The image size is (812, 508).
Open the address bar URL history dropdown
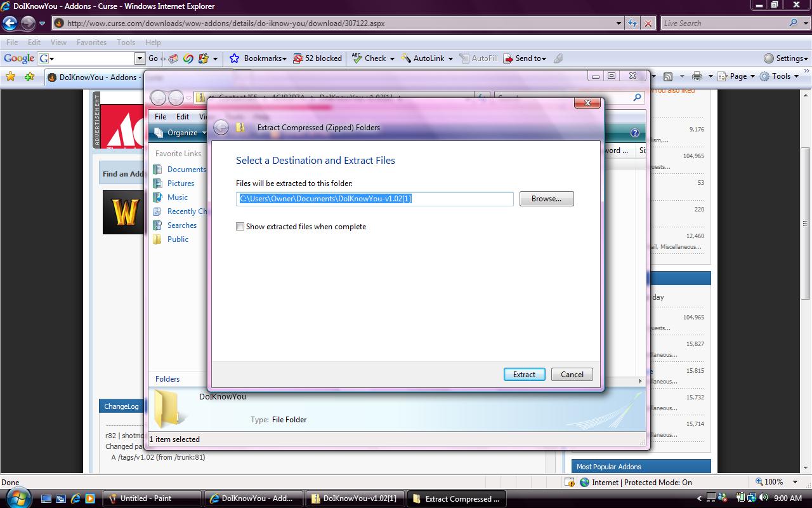[619, 23]
